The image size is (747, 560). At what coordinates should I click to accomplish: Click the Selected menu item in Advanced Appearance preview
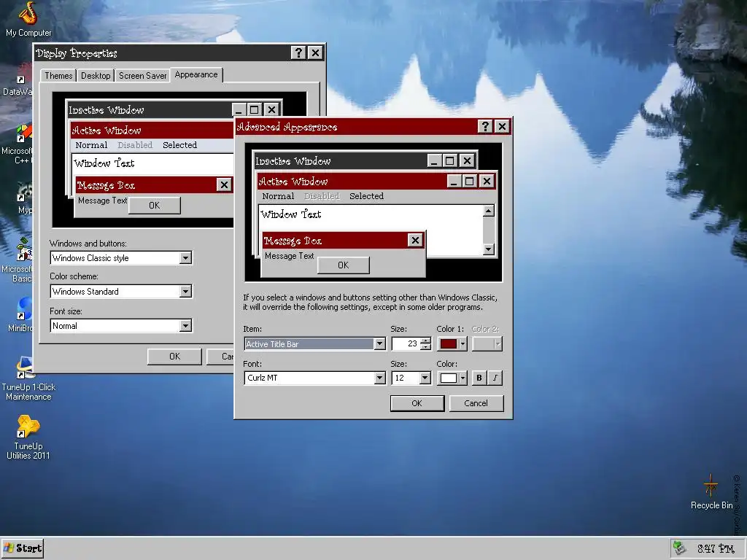point(366,195)
